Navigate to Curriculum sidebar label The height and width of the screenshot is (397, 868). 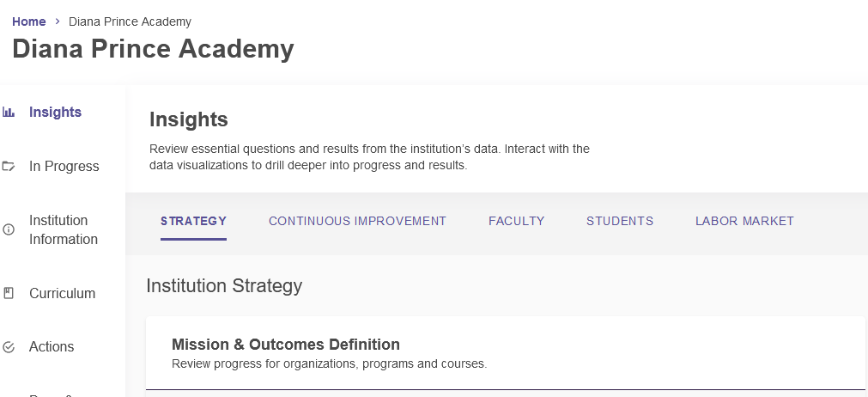[x=62, y=293]
